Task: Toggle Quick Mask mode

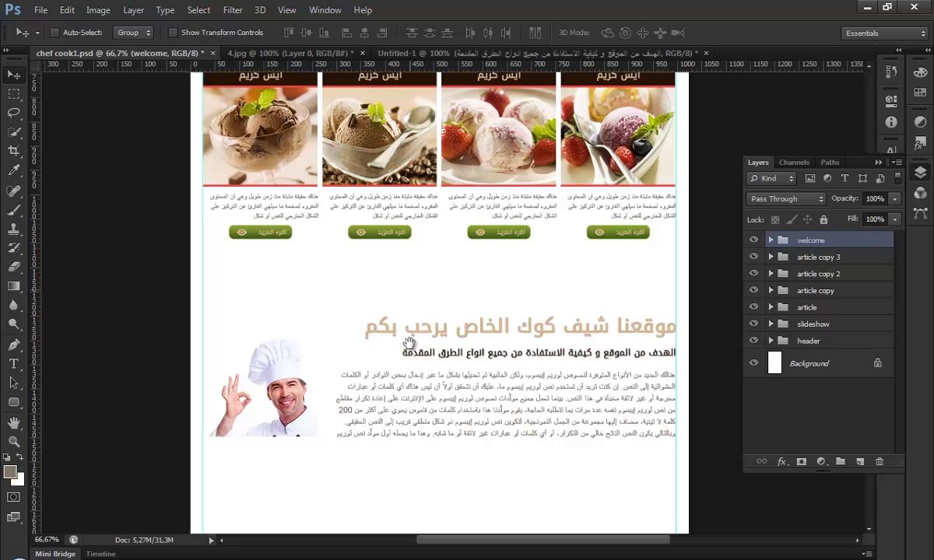Action: click(14, 497)
